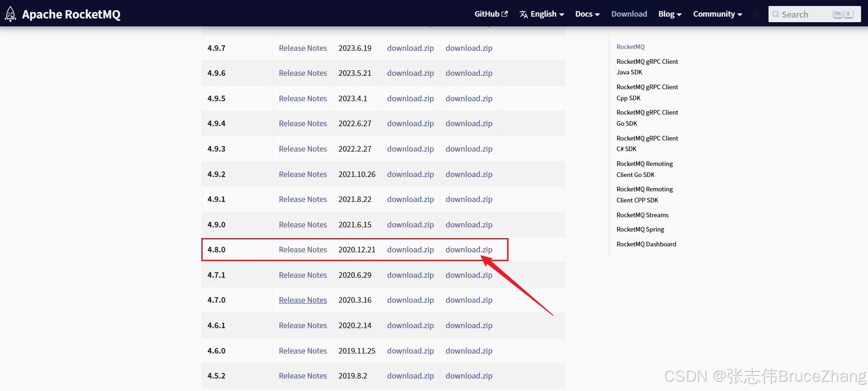Click second download.zip for version 4.9.7

tap(469, 48)
